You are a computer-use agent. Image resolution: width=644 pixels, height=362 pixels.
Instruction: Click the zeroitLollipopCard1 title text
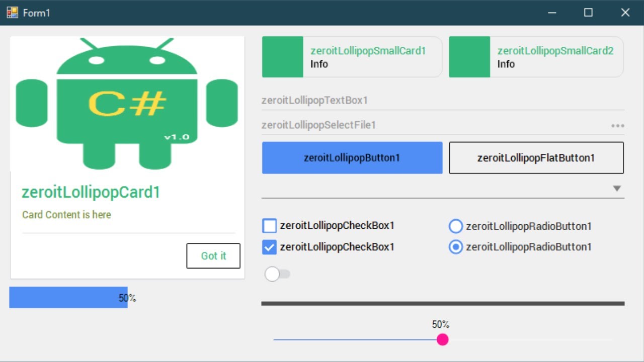pyautogui.click(x=91, y=192)
